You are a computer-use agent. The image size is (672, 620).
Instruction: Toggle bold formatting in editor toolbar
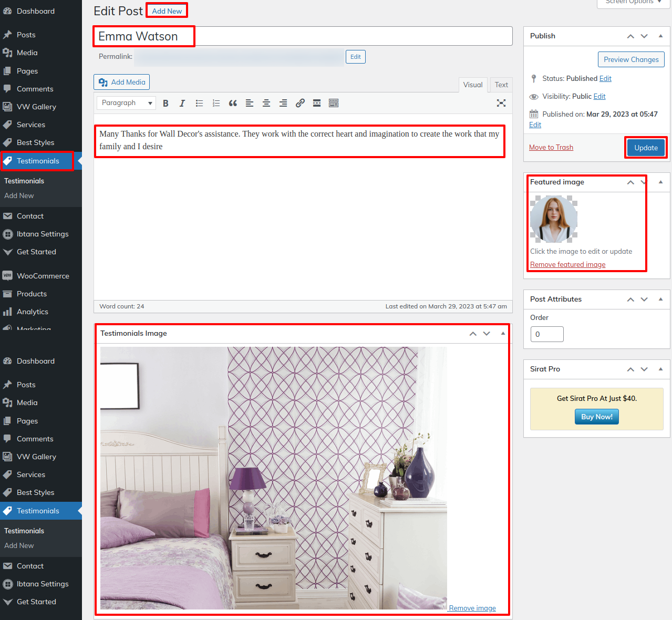click(166, 104)
